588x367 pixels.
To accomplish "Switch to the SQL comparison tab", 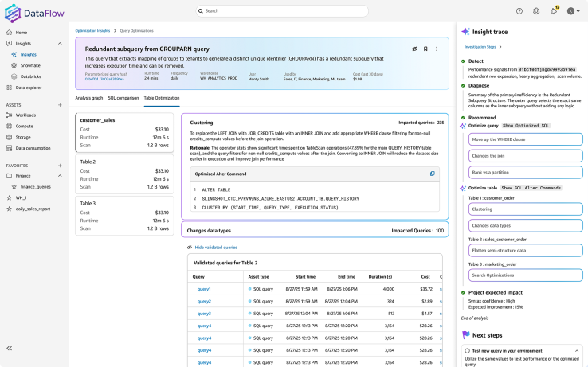I will click(x=123, y=98).
